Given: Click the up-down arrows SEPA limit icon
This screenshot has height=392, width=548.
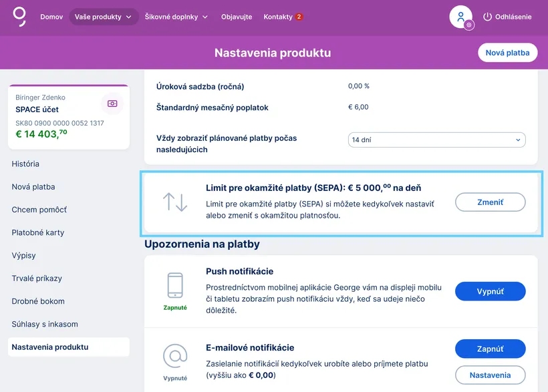Looking at the screenshot, I should point(174,202).
